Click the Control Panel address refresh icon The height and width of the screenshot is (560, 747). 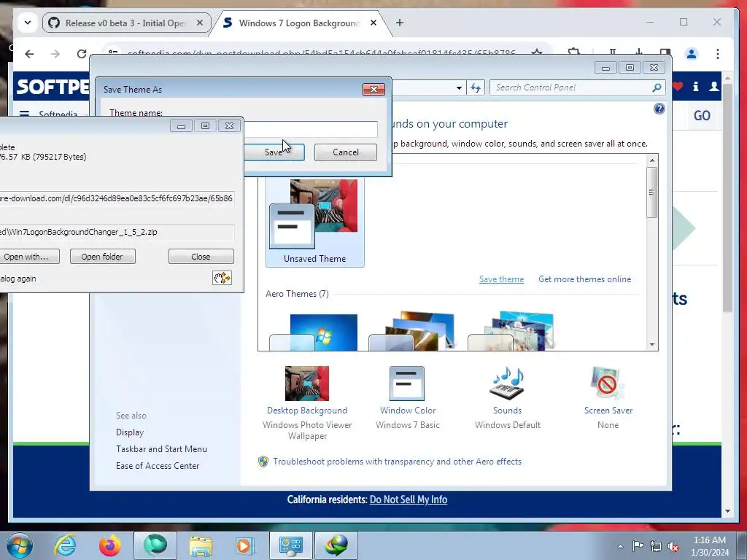[x=476, y=87]
